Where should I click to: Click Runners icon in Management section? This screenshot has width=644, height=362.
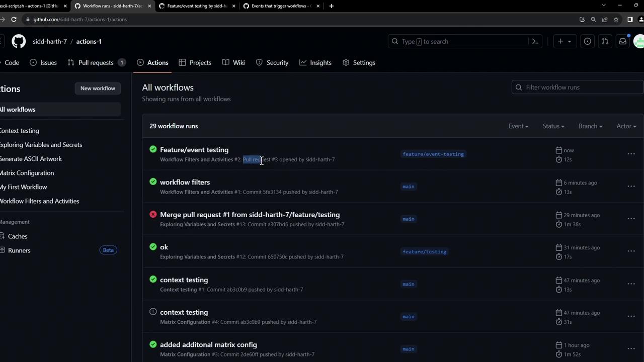tap(2, 250)
